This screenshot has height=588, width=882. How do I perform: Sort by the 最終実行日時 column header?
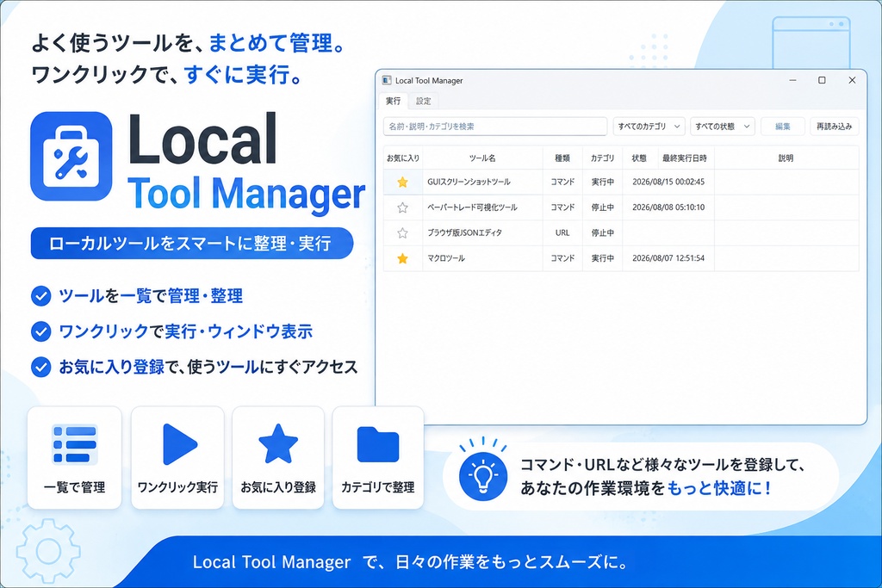[685, 158]
